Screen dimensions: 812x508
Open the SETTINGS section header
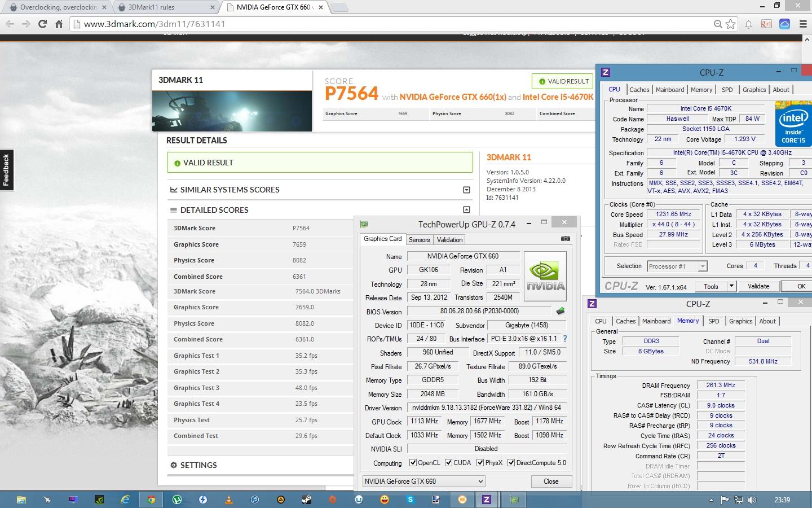pyautogui.click(x=198, y=465)
